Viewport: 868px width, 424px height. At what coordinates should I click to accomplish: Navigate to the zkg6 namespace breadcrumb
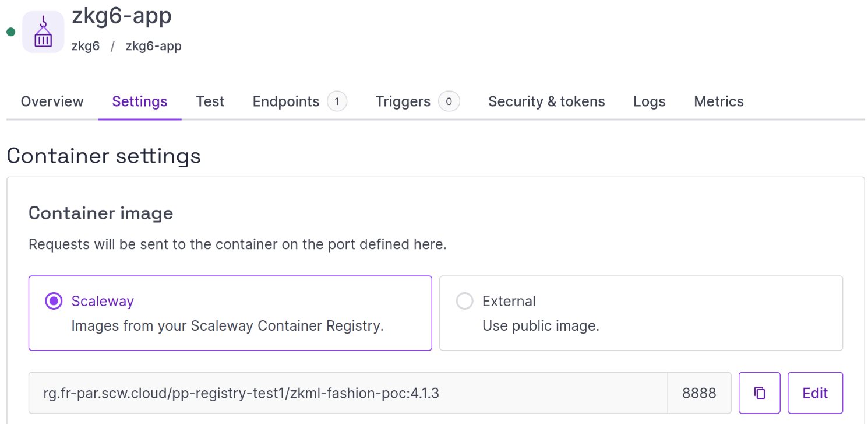86,46
